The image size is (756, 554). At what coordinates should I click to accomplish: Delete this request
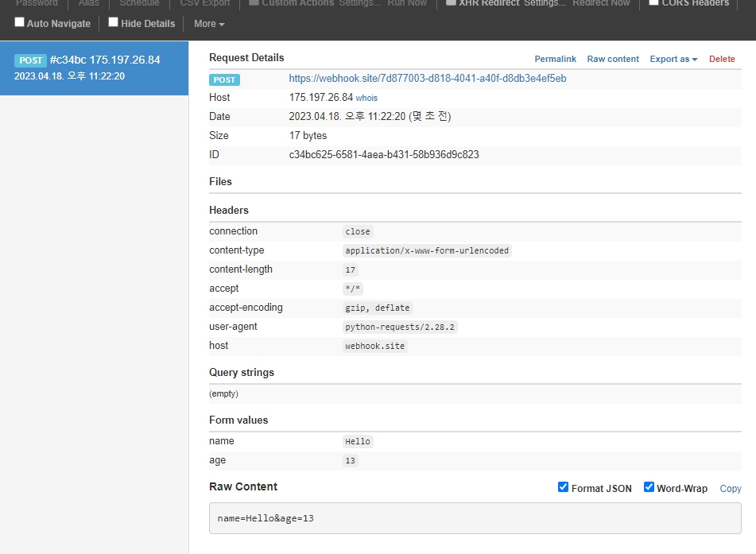tap(722, 59)
